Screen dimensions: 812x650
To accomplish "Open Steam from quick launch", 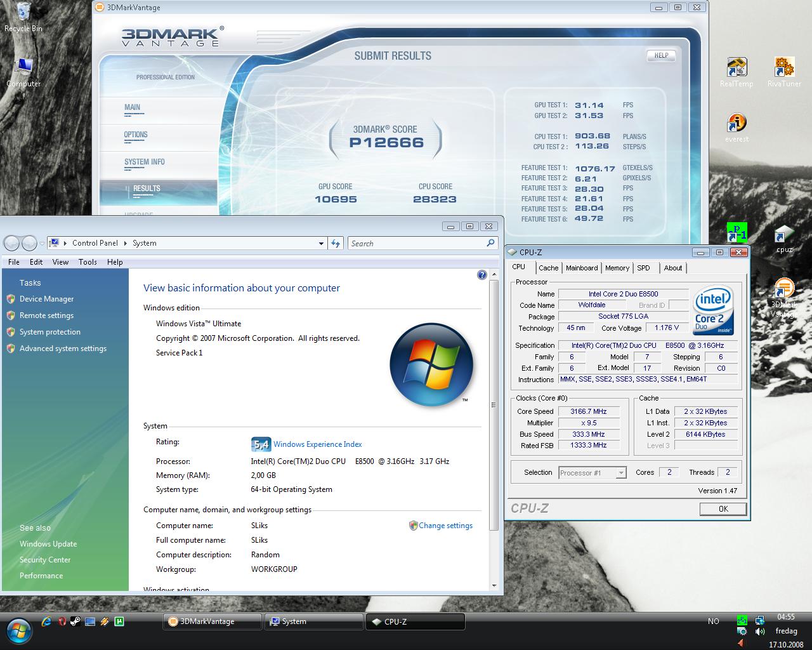I will tap(75, 621).
